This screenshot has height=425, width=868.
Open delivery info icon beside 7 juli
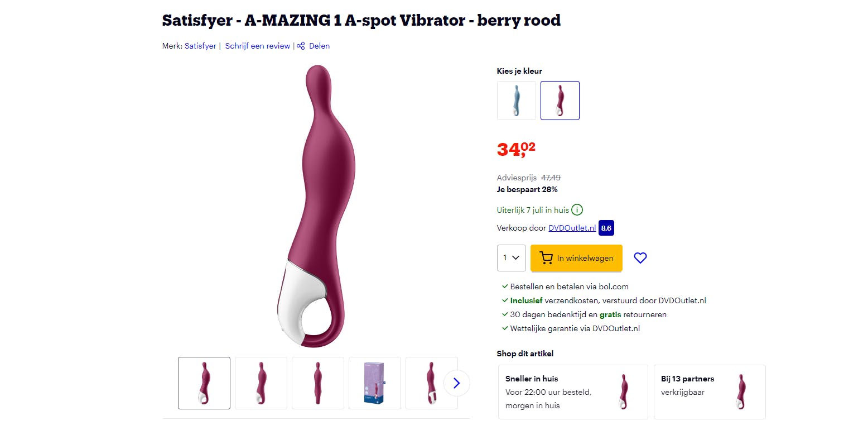pyautogui.click(x=577, y=211)
